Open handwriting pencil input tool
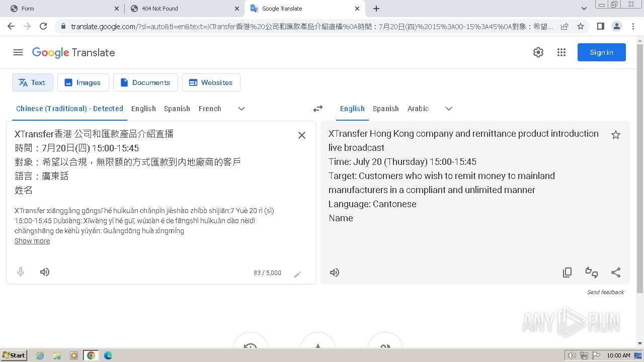 [297, 274]
